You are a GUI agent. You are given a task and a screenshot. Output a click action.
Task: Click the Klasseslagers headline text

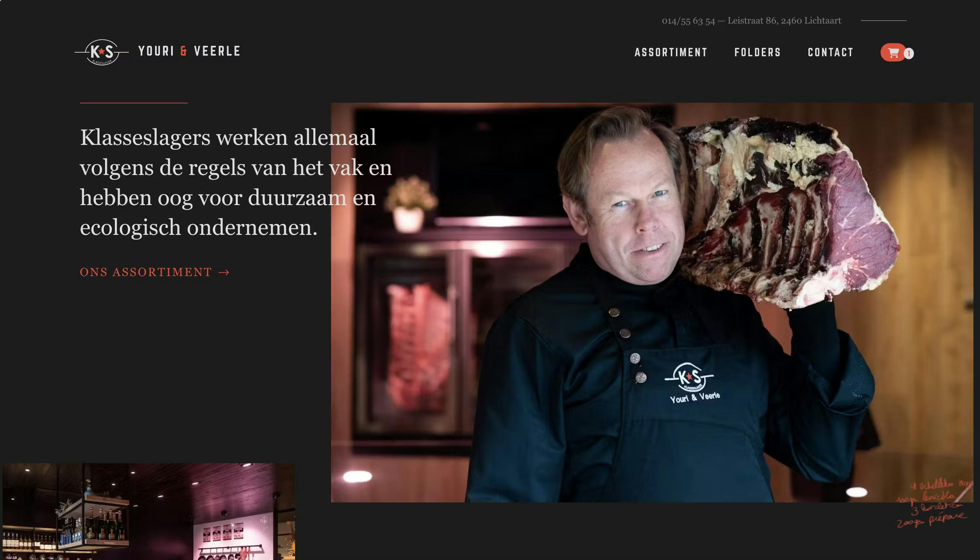(x=236, y=182)
